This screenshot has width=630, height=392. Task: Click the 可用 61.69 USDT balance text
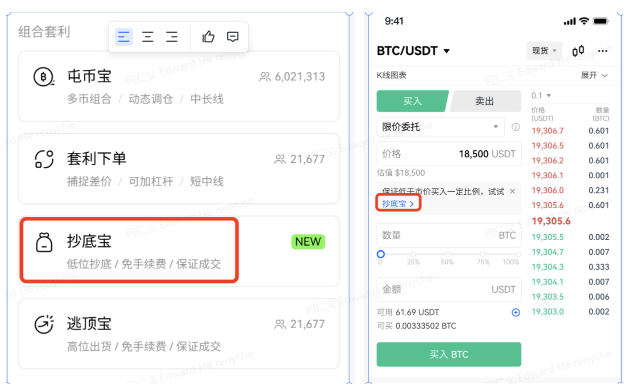tap(408, 312)
